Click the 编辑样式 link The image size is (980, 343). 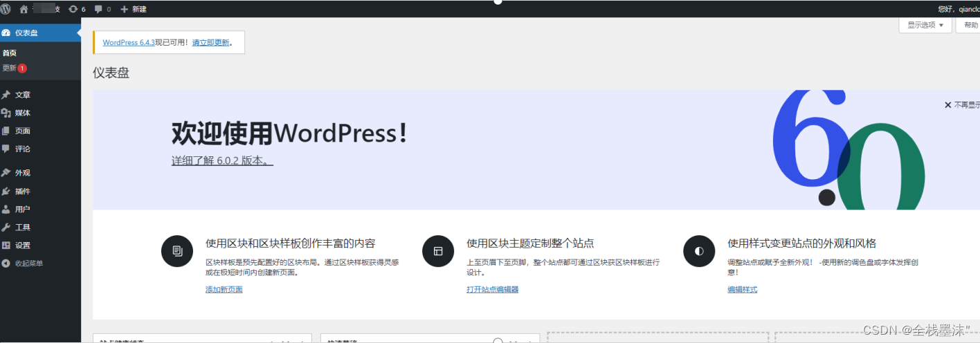point(742,289)
